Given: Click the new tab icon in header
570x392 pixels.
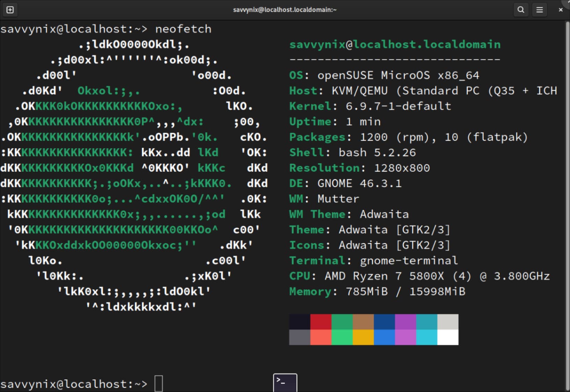Looking at the screenshot, I should point(10,10).
